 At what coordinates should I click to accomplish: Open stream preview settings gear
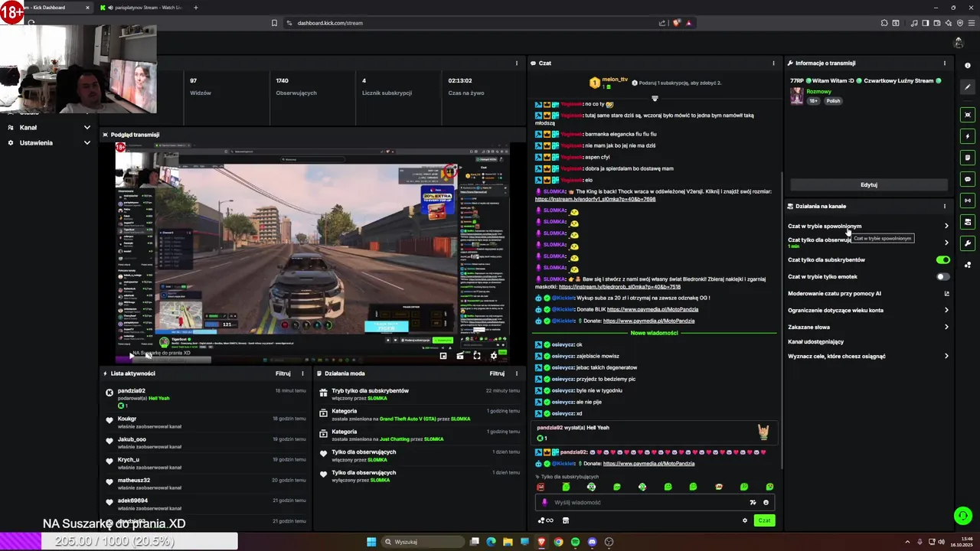pyautogui.click(x=494, y=355)
